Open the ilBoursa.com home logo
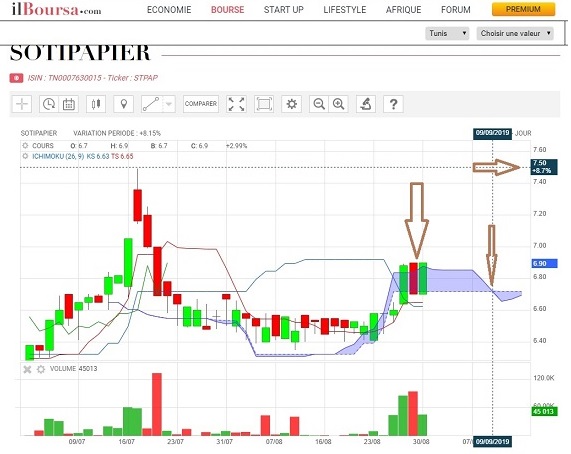The image size is (571, 454). pos(56,9)
